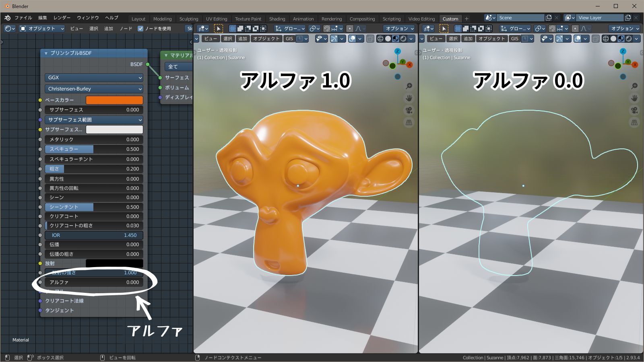Viewport: 644px width, 362px height.
Task: Set rendered shading in right viewport
Action: pyautogui.click(x=629, y=39)
